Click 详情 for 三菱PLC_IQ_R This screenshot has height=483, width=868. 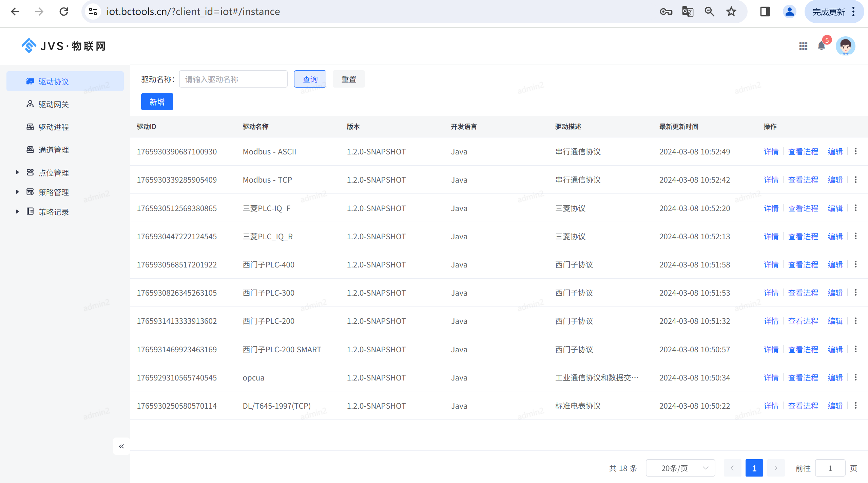point(771,237)
